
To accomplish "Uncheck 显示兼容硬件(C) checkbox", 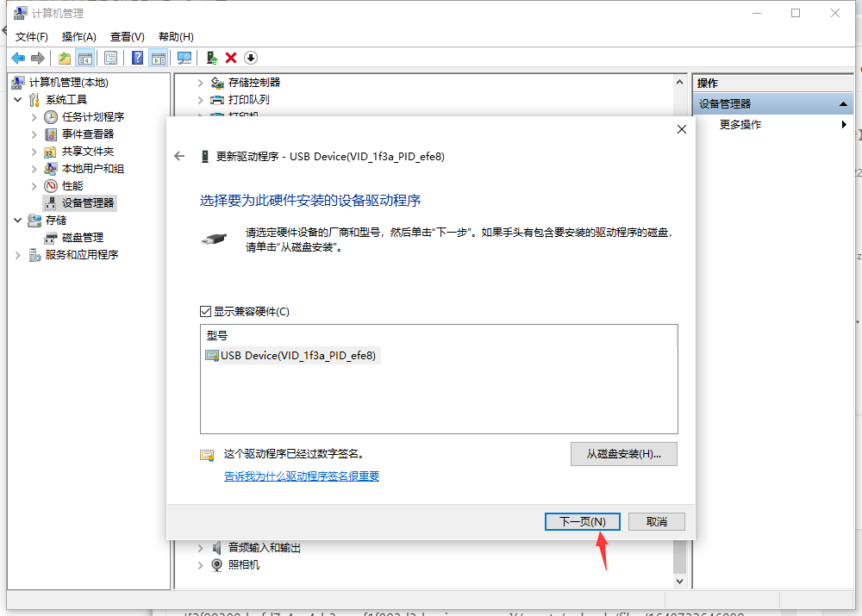I will tap(207, 313).
